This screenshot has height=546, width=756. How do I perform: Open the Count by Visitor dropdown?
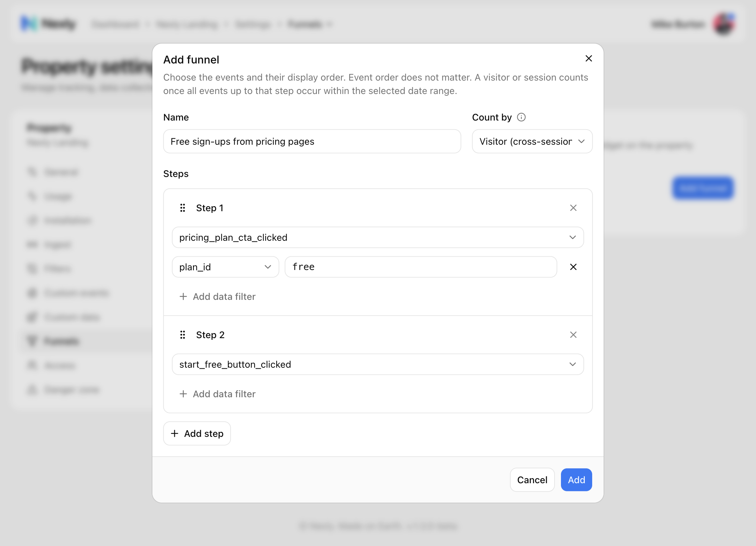click(x=532, y=141)
